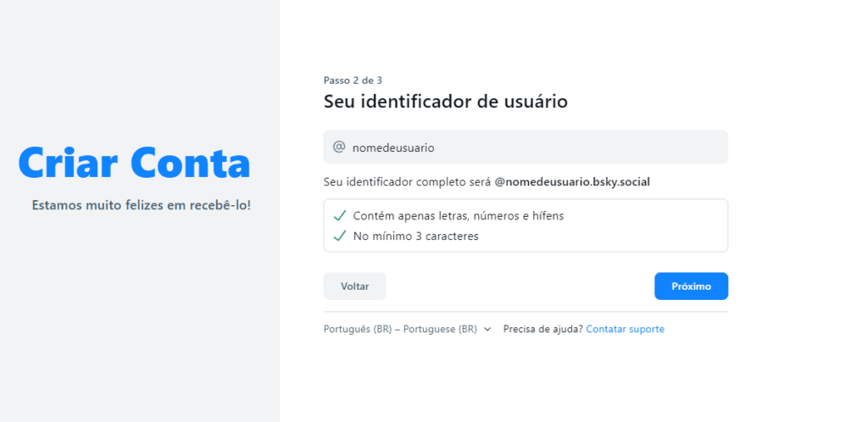Click the Seu identificador de usuário title
Screen dimensions: 868x422
pyautogui.click(x=445, y=102)
